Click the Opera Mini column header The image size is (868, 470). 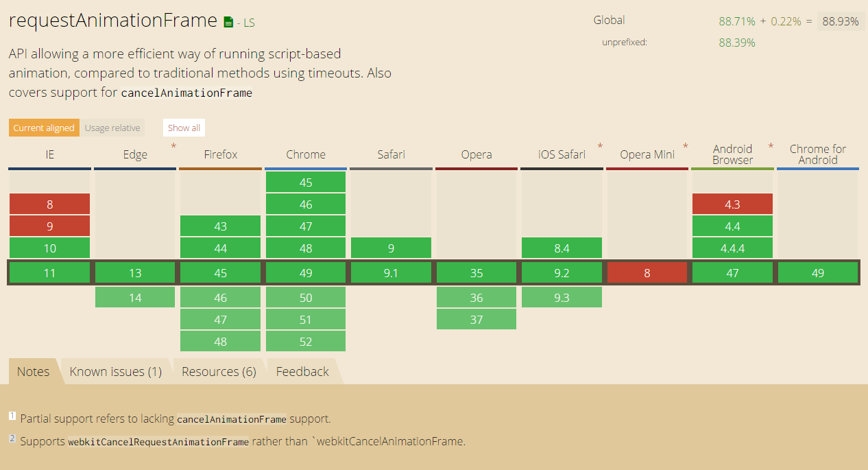point(647,154)
